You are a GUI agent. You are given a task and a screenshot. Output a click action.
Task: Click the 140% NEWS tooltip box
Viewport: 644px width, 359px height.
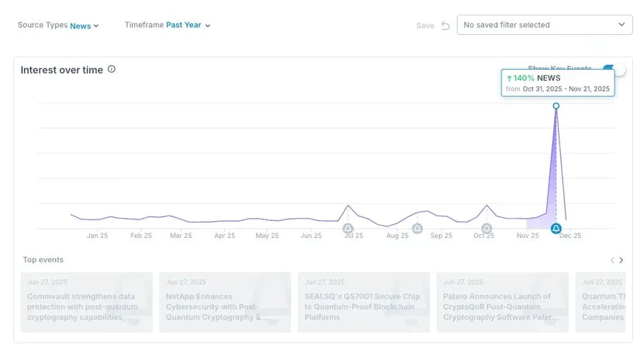pyautogui.click(x=557, y=83)
